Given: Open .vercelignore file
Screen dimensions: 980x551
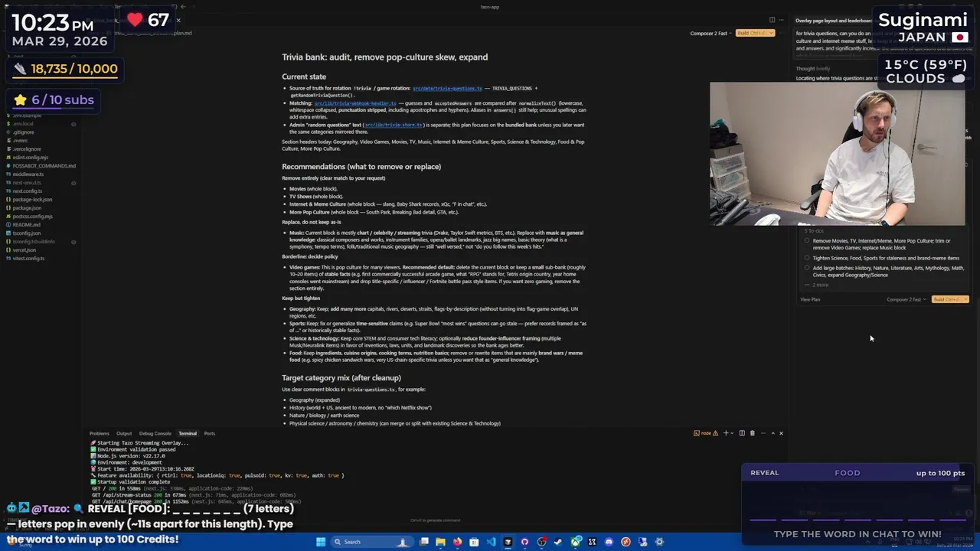Looking at the screenshot, I should click(x=27, y=148).
